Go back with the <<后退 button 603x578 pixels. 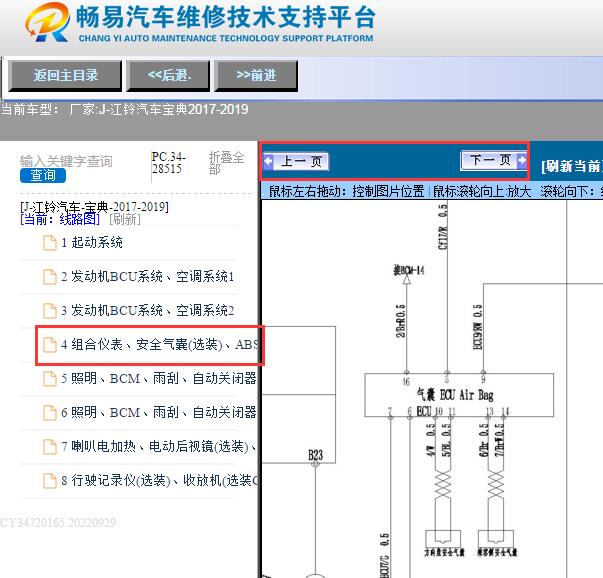point(168,75)
